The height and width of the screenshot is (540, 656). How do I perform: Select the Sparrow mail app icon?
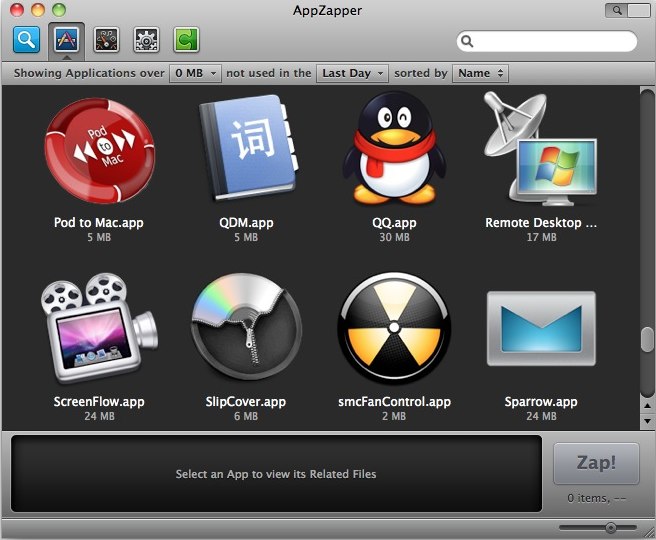coord(541,329)
